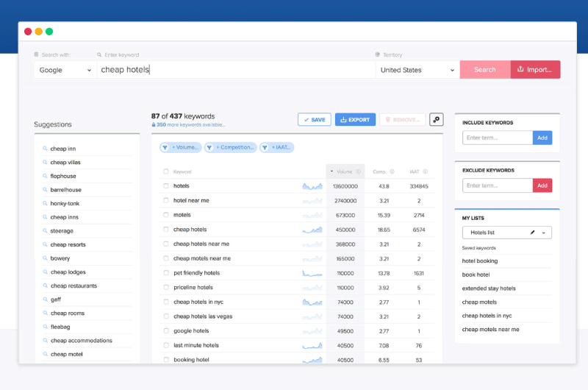Tick the pet friendly hotels checkbox
Image resolution: width=588 pixels, height=390 pixels.
[166, 273]
